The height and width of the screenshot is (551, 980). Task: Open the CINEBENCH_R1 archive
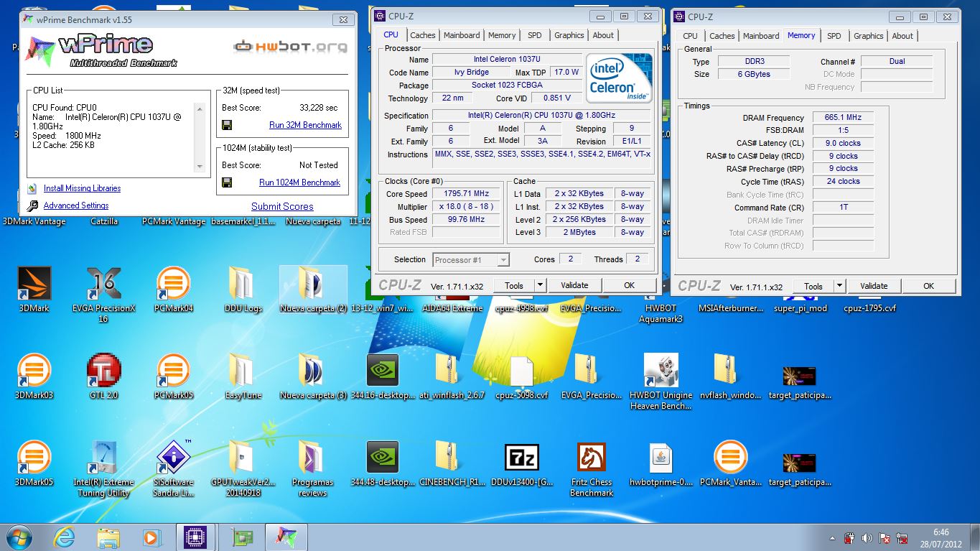point(452,463)
